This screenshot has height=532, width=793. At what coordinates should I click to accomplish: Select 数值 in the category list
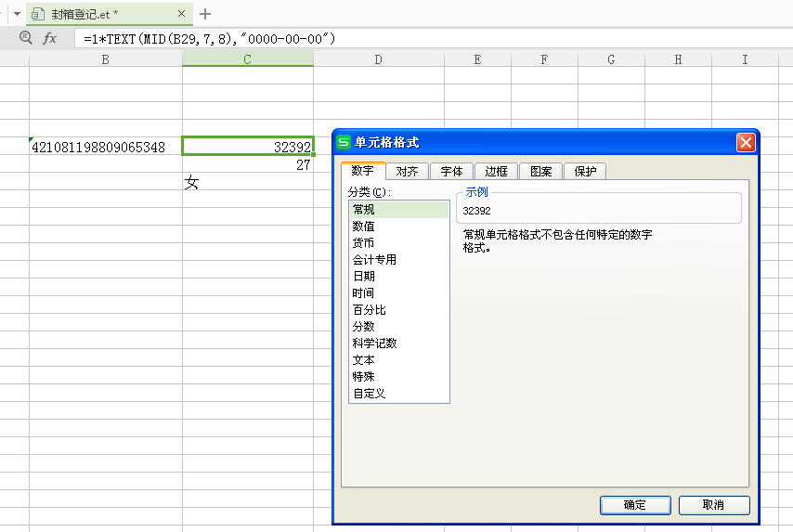click(x=399, y=226)
